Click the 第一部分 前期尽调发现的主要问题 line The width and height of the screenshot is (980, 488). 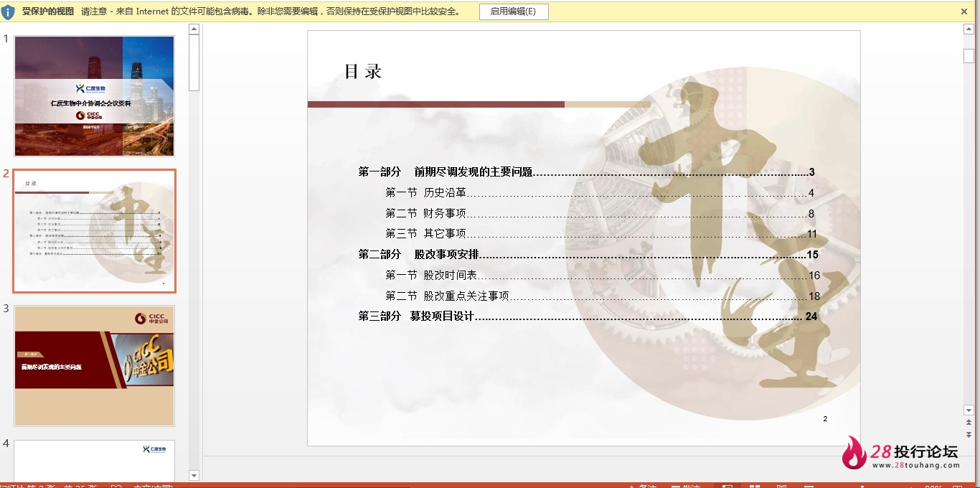click(x=587, y=172)
